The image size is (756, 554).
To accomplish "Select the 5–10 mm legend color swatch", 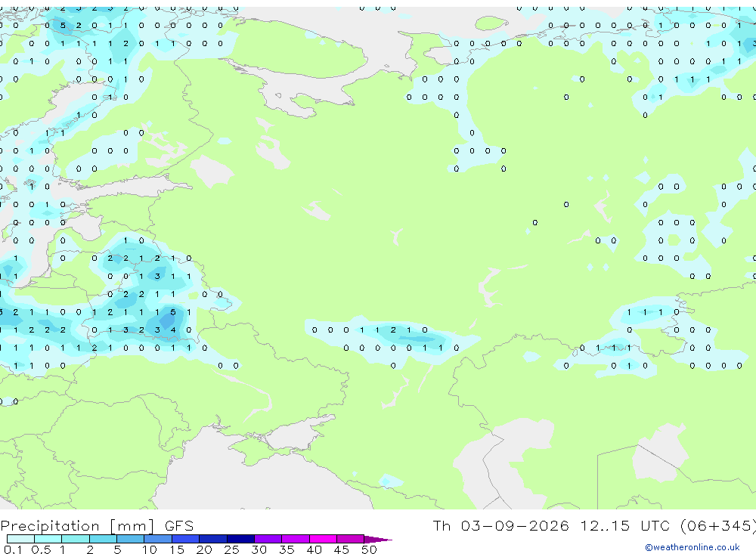I will (x=130, y=539).
